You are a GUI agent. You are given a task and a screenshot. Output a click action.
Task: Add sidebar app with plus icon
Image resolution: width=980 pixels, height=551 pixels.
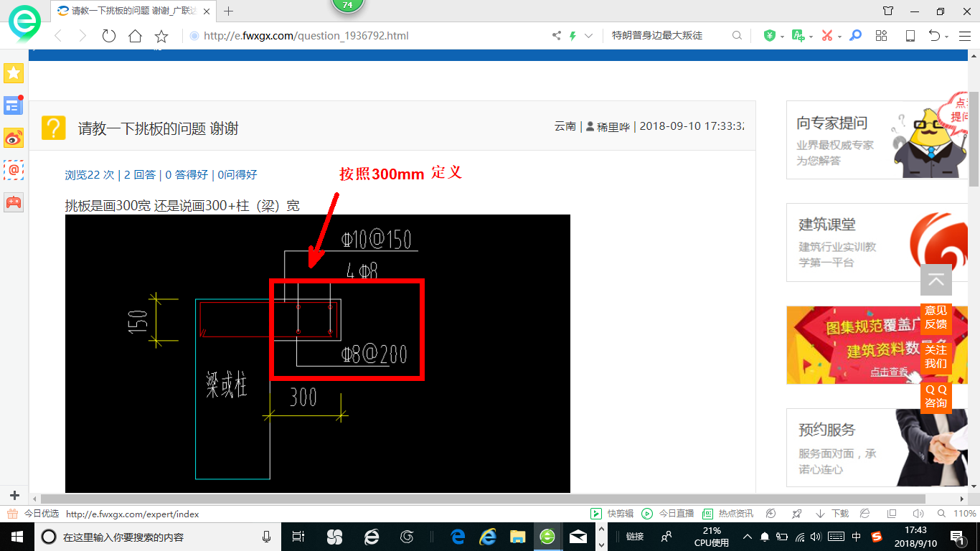[x=14, y=496]
